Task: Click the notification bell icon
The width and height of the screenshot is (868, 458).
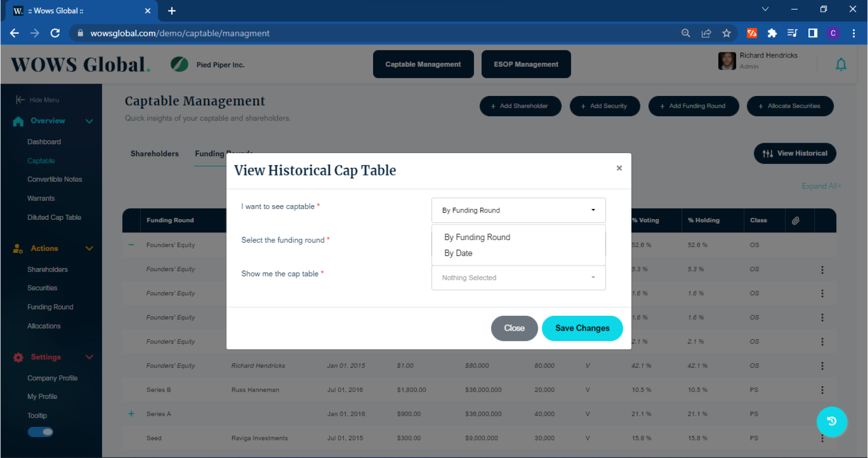Action: click(x=841, y=64)
